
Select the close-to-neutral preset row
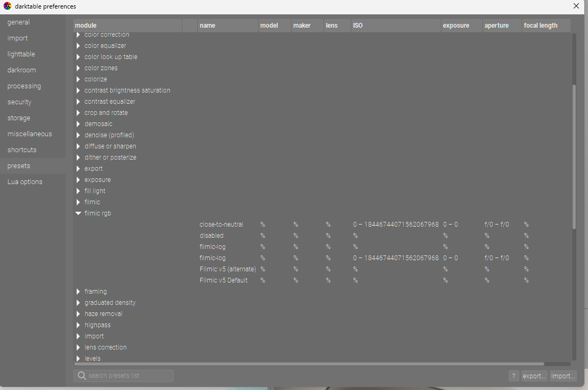point(221,225)
